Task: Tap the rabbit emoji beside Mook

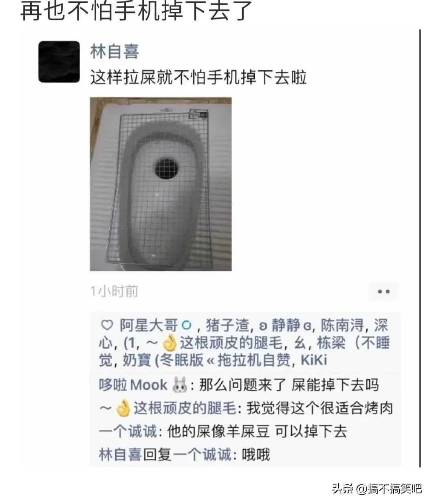Action: pos(180,385)
